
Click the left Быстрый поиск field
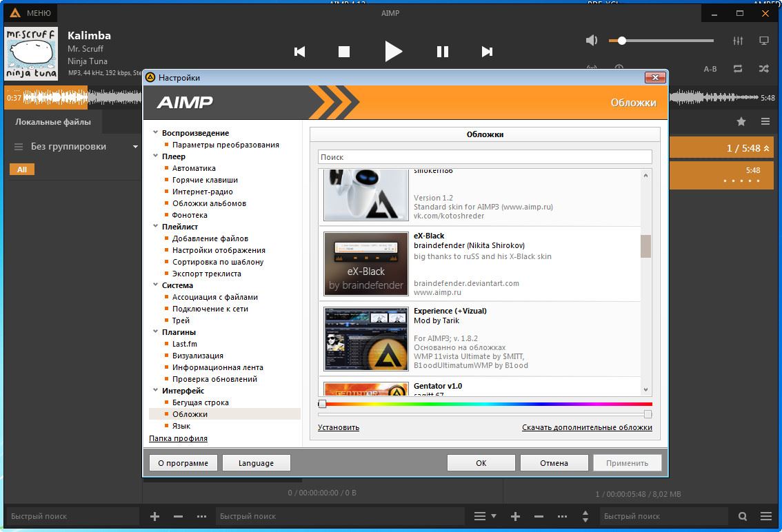coord(72,517)
